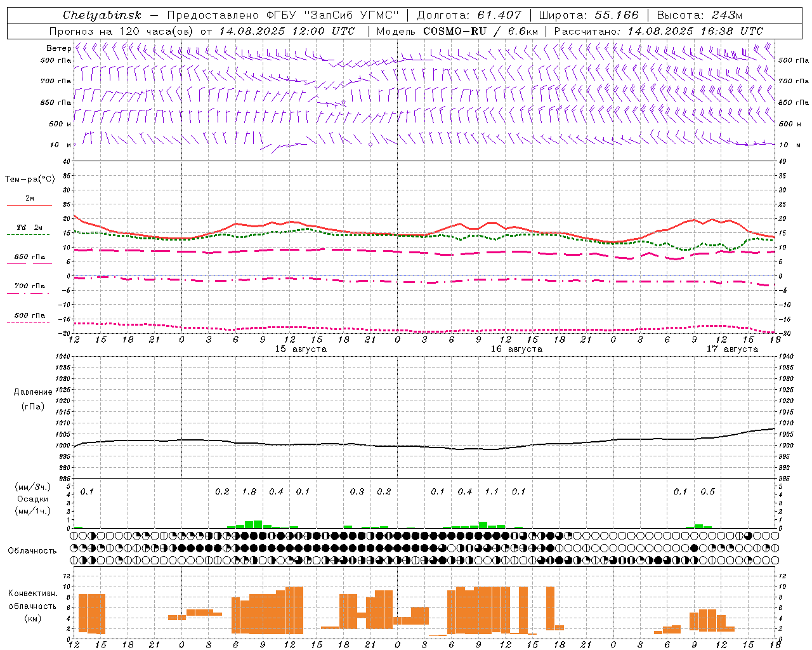Click the 850 гПа temperature legend entry

29,257
